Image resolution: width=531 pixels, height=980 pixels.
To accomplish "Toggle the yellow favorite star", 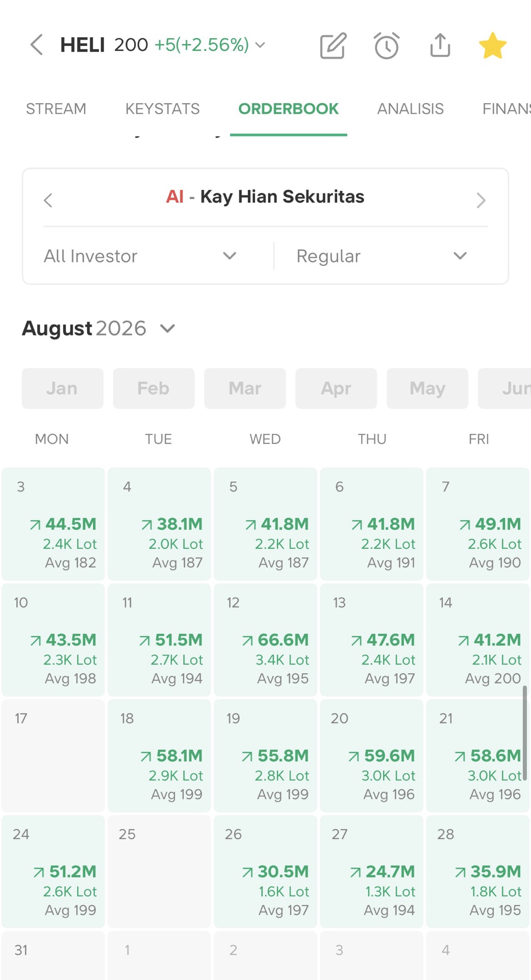I will (x=493, y=45).
